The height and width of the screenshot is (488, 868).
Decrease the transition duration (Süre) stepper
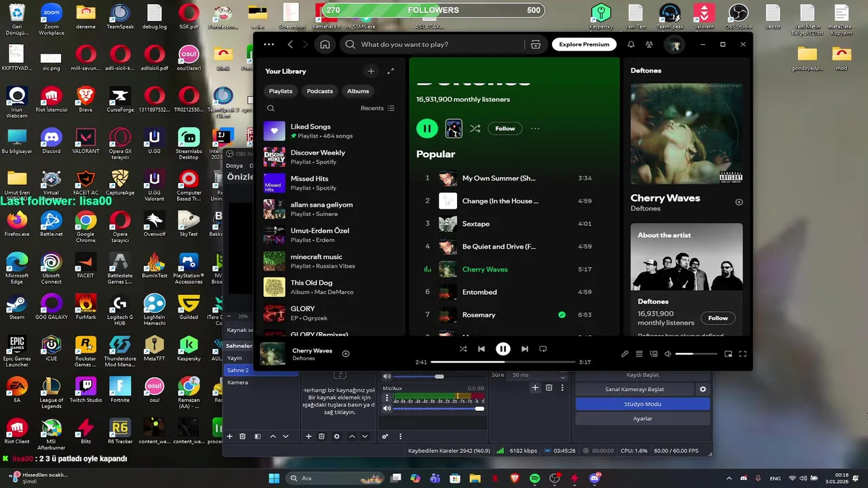tap(562, 378)
